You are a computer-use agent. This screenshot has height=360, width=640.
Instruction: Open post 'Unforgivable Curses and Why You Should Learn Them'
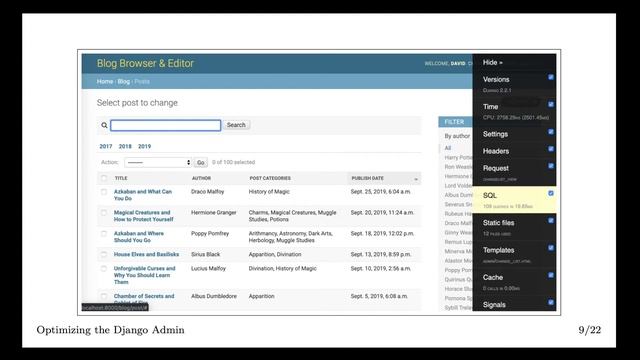[x=144, y=275]
